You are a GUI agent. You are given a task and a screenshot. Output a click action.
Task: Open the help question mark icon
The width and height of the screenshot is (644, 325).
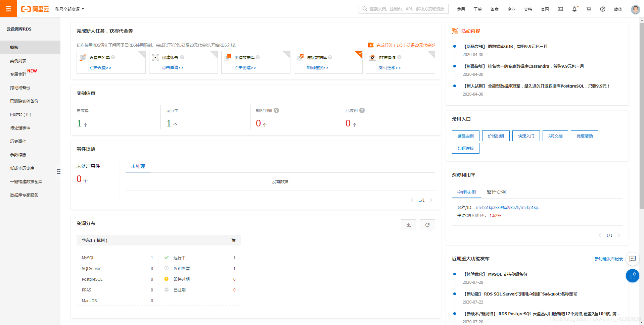[x=603, y=9]
